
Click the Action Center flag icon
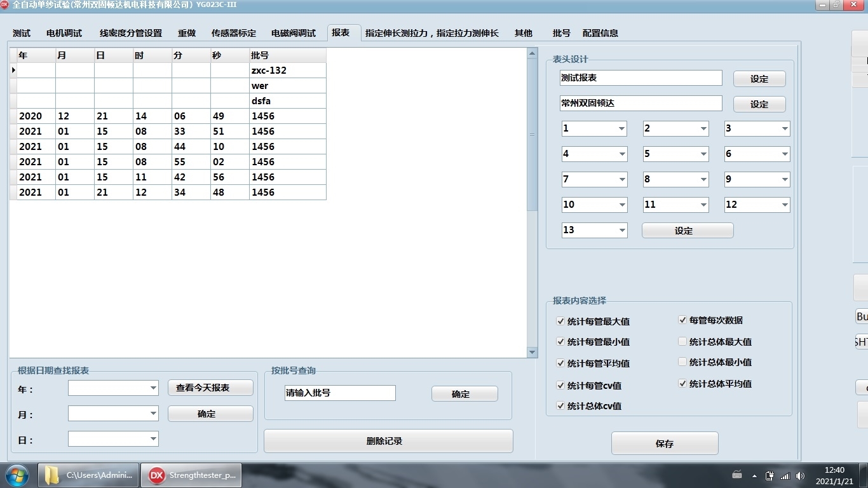point(770,475)
